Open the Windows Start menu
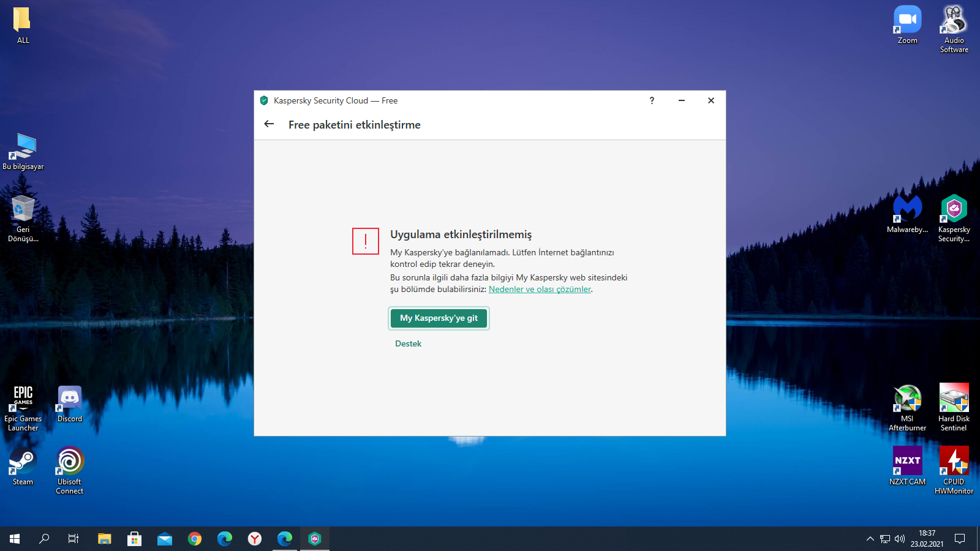 click(x=15, y=539)
